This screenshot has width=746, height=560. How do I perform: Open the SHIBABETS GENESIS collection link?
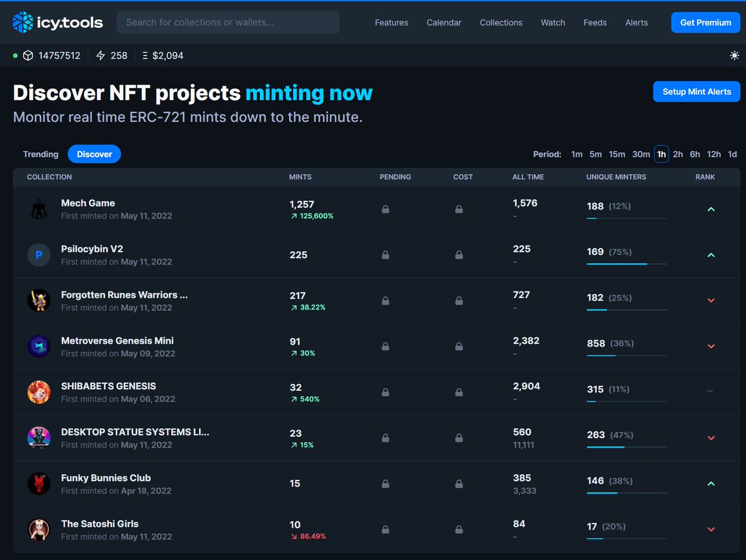pyautogui.click(x=109, y=386)
